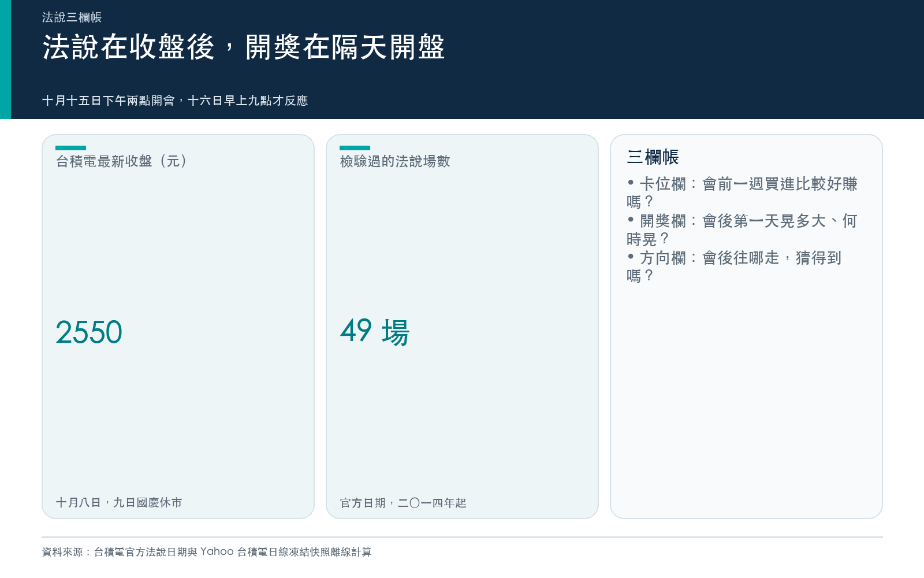Select the bullet 卡位欄:會前一週買進比較好賺嗎?
The width and height of the screenshot is (924, 578).
[742, 192]
